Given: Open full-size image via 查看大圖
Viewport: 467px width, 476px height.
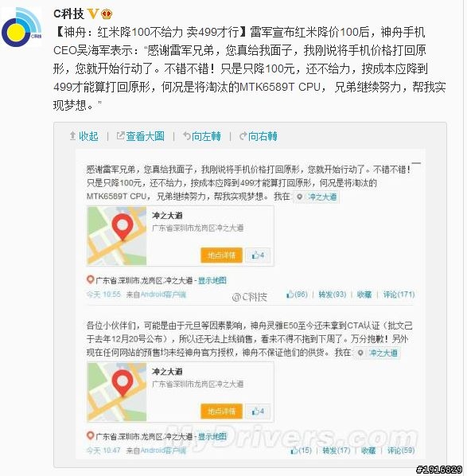Looking at the screenshot, I should [x=141, y=136].
